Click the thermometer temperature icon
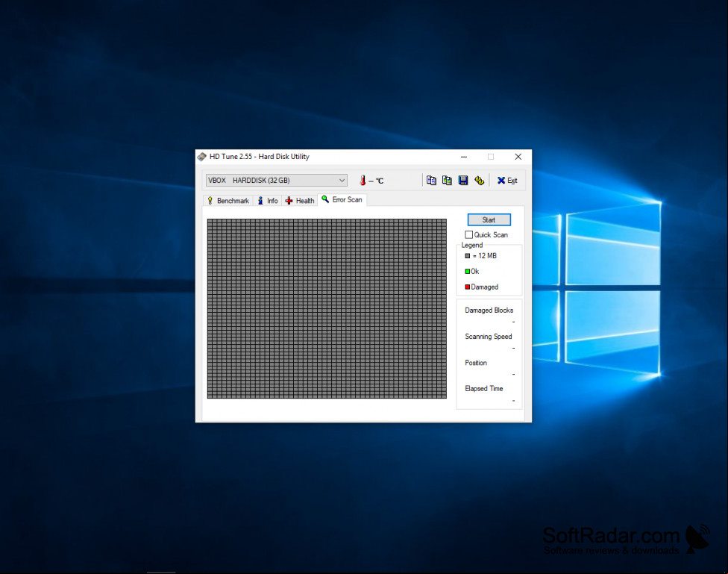The height and width of the screenshot is (574, 728). (363, 181)
